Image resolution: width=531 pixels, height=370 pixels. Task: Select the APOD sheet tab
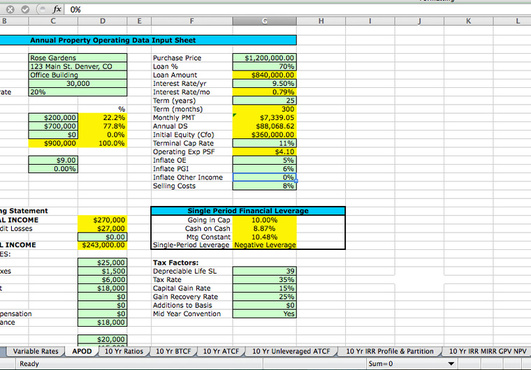82,351
